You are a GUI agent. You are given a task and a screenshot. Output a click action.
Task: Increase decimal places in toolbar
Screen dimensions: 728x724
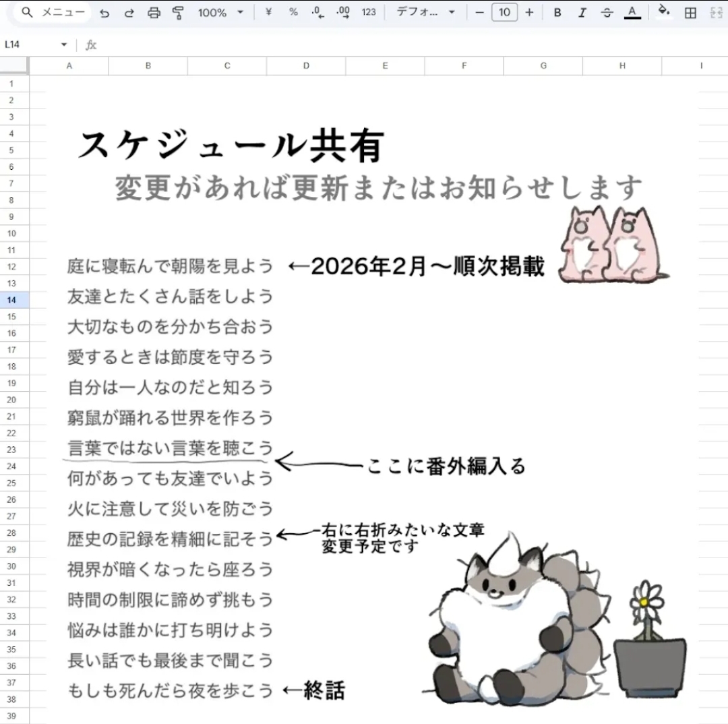tap(343, 12)
